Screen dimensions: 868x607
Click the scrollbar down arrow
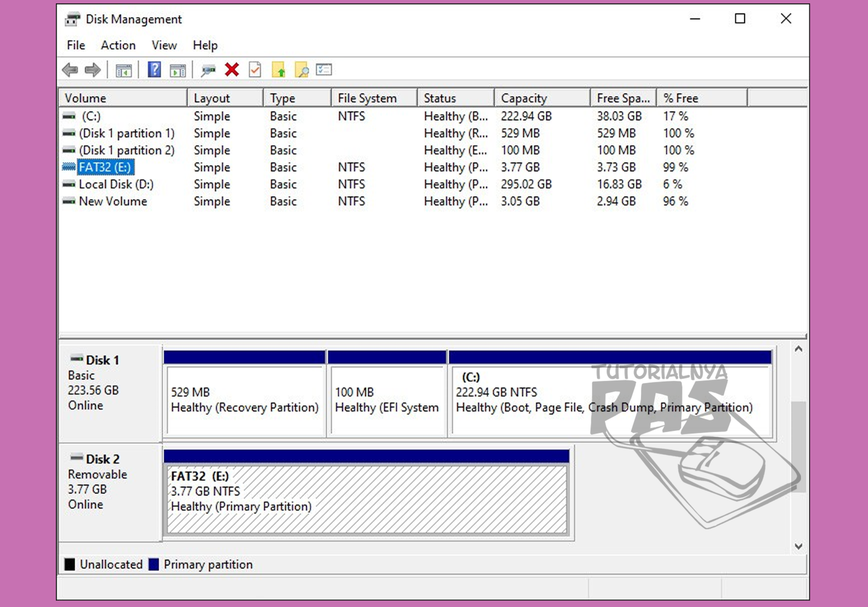[799, 546]
